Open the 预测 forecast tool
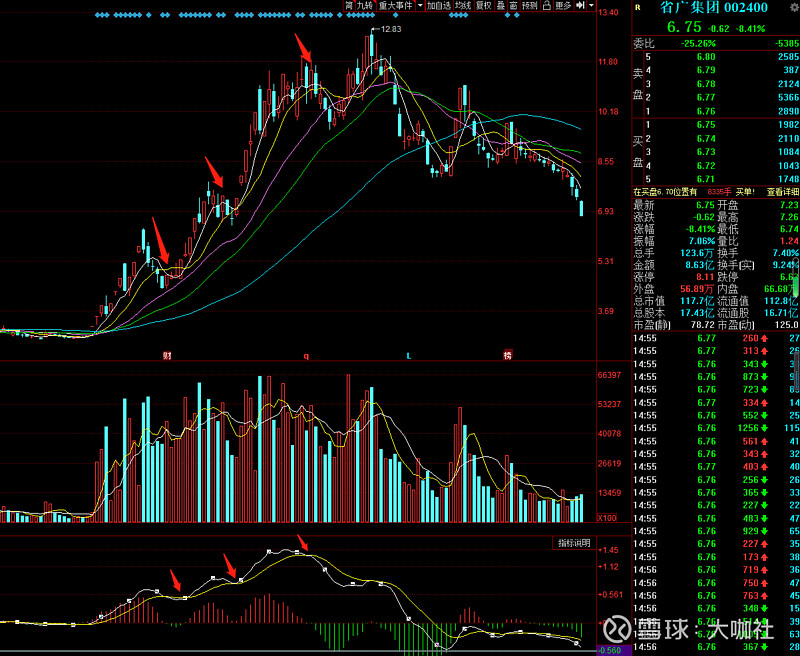The width and height of the screenshot is (800, 656). (x=530, y=5)
